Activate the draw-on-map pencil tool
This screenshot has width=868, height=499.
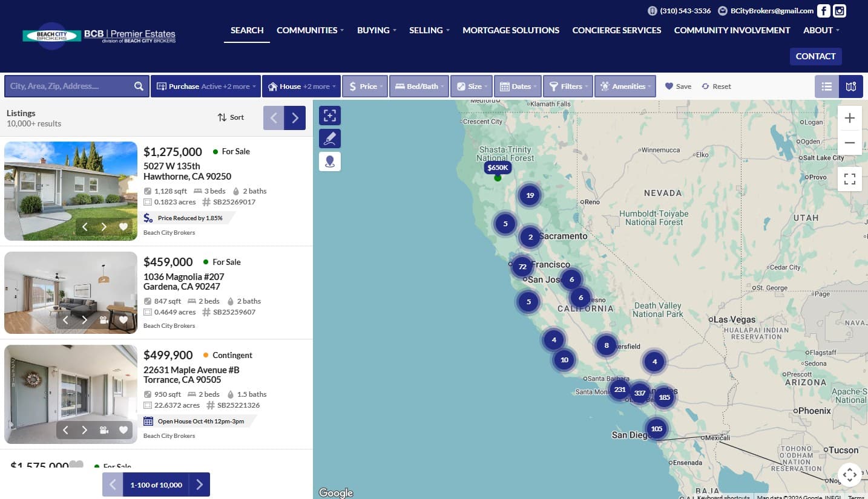[x=330, y=139]
